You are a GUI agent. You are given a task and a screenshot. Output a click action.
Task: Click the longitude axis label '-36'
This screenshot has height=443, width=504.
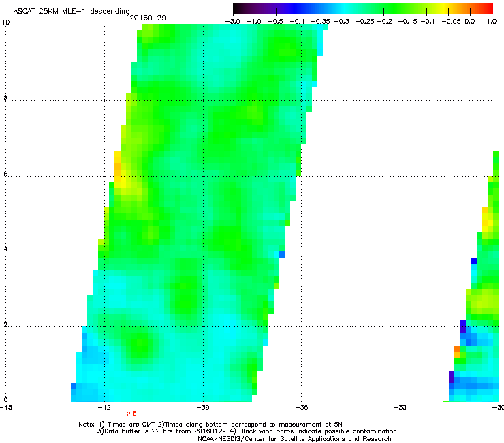[x=302, y=408]
